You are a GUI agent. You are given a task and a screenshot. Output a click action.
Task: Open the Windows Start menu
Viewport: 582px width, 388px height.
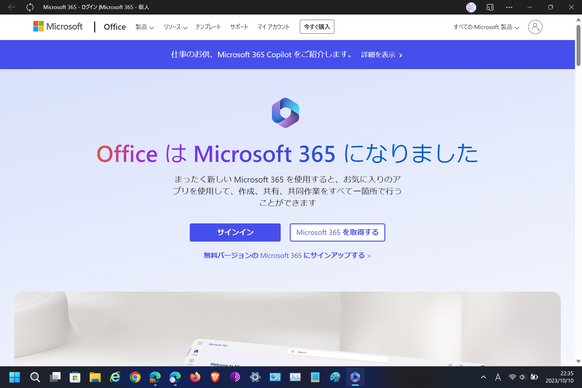tap(15, 377)
